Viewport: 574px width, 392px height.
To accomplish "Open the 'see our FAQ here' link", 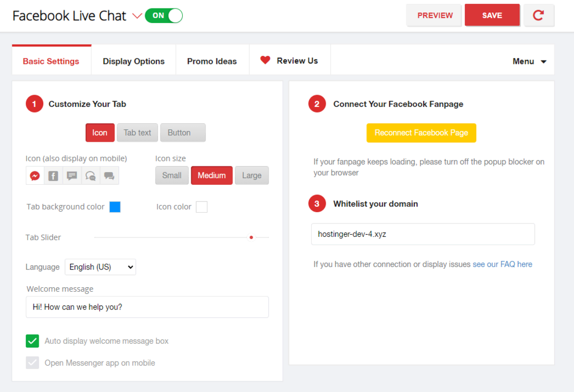I will [x=502, y=264].
